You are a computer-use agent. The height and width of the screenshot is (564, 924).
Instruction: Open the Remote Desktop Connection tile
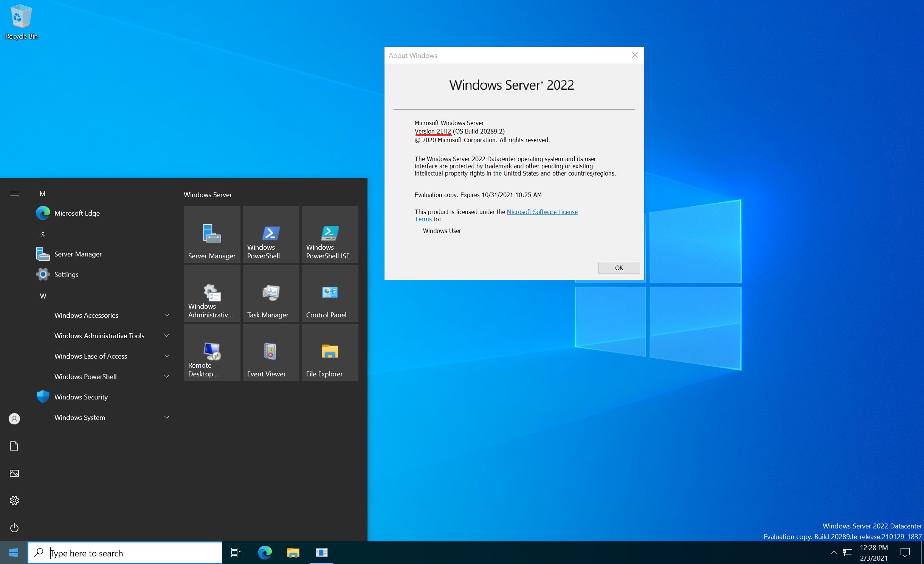pos(212,353)
